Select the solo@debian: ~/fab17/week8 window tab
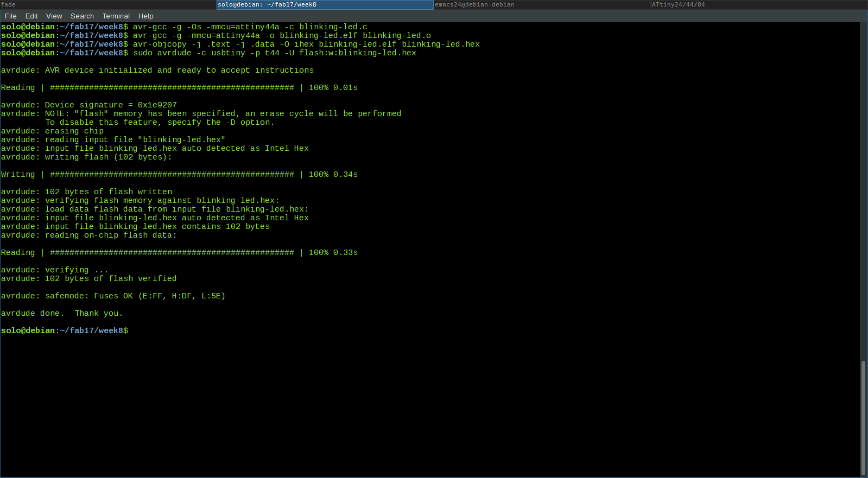 [x=325, y=4]
